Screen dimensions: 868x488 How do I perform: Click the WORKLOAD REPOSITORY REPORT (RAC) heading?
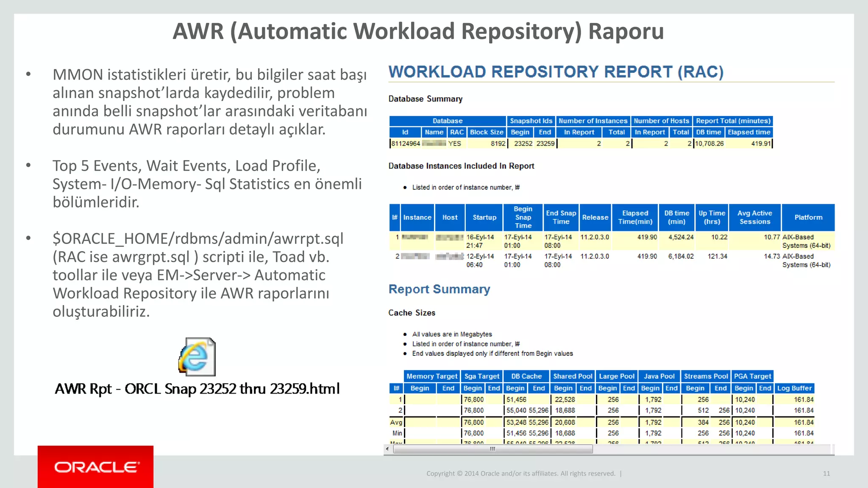[556, 72]
